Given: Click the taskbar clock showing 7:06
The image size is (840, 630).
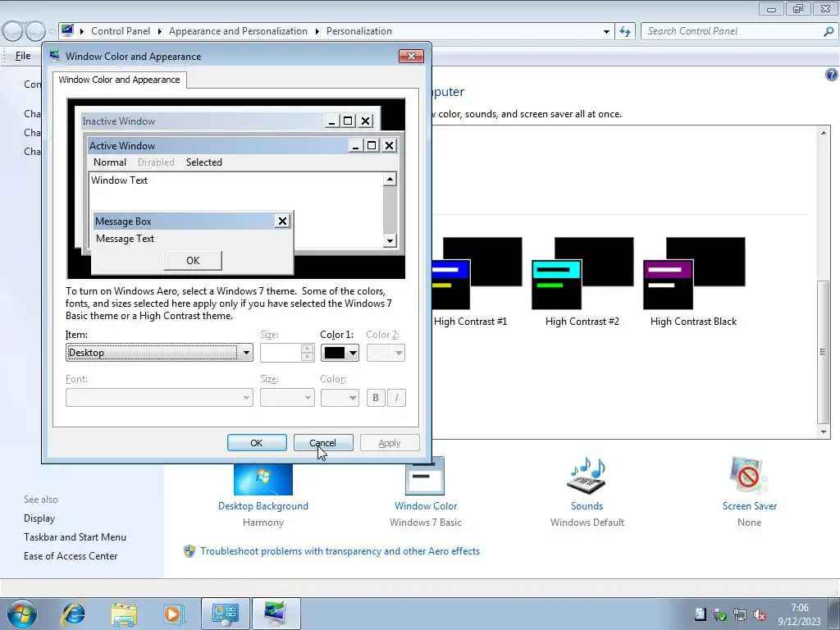Looking at the screenshot, I should point(799,608).
